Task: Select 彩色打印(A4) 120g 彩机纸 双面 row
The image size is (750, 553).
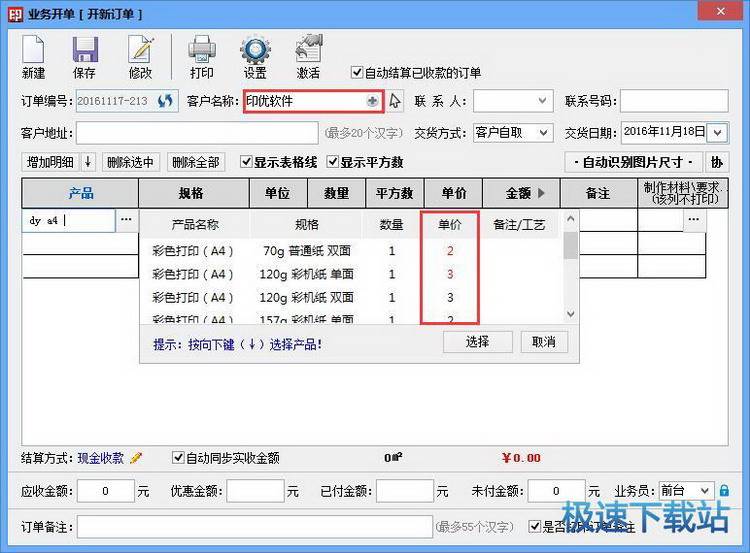Action: [352, 298]
